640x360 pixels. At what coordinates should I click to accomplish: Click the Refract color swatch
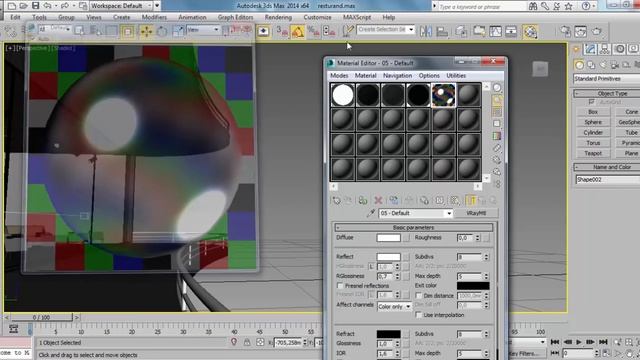point(388,334)
